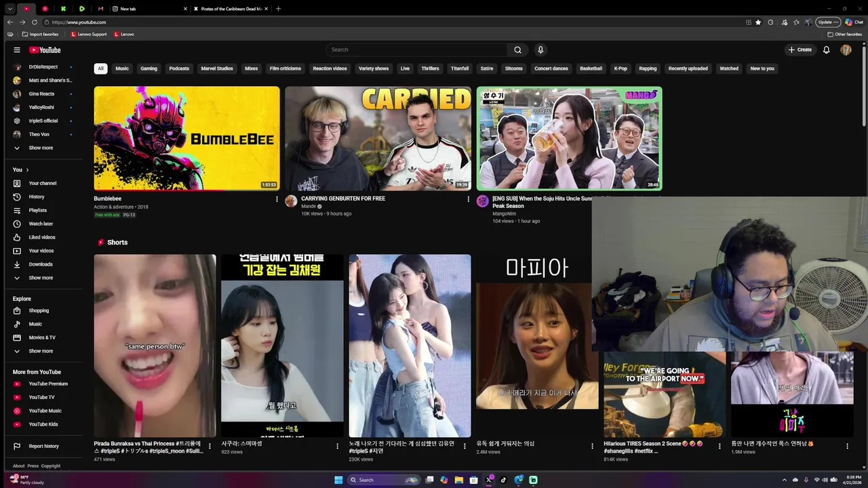Start voice search with the microphone icon
This screenshot has height=488, width=868.
click(540, 49)
